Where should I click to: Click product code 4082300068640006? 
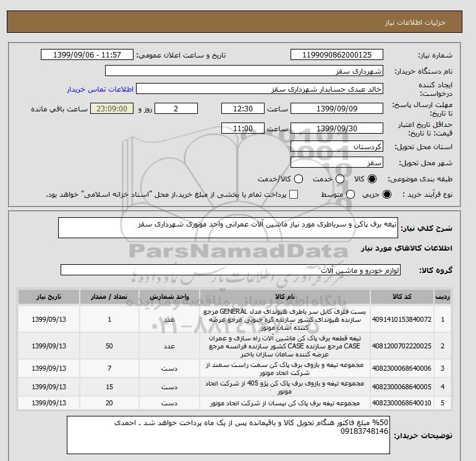[402, 368]
